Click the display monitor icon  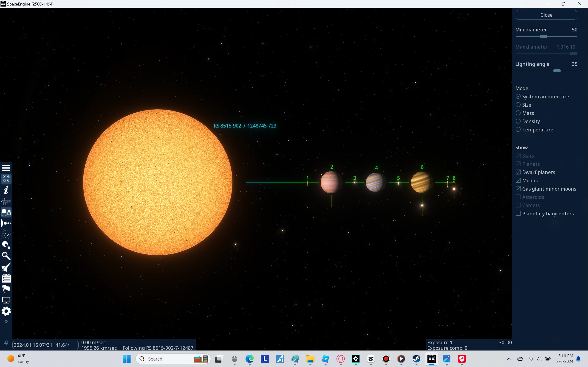[6, 300]
